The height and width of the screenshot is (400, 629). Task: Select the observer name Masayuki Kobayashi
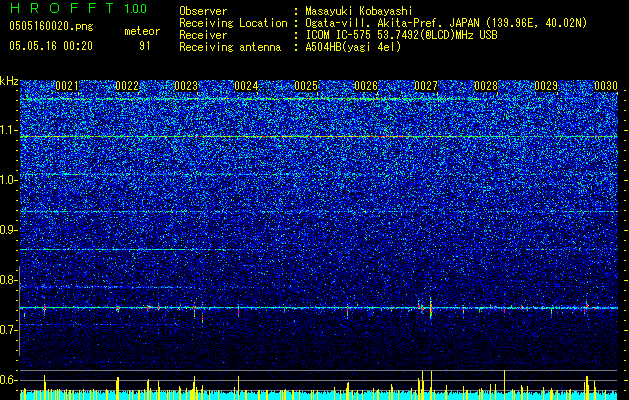359,11
